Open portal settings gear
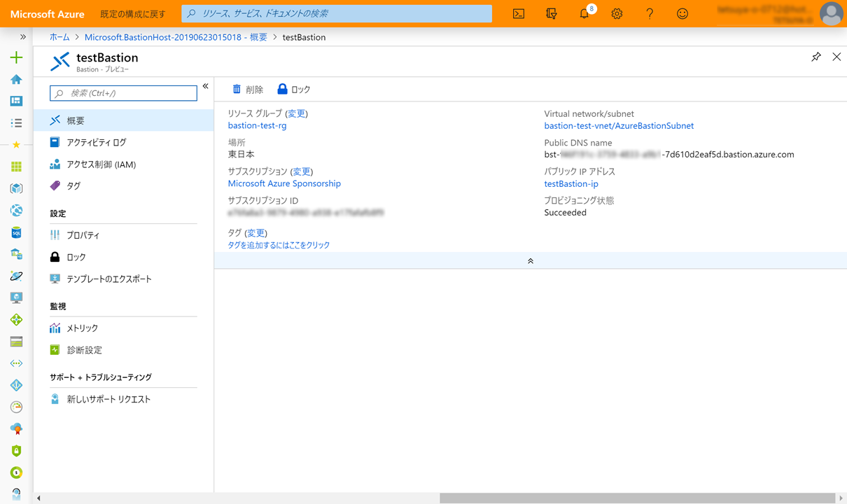 (x=617, y=13)
